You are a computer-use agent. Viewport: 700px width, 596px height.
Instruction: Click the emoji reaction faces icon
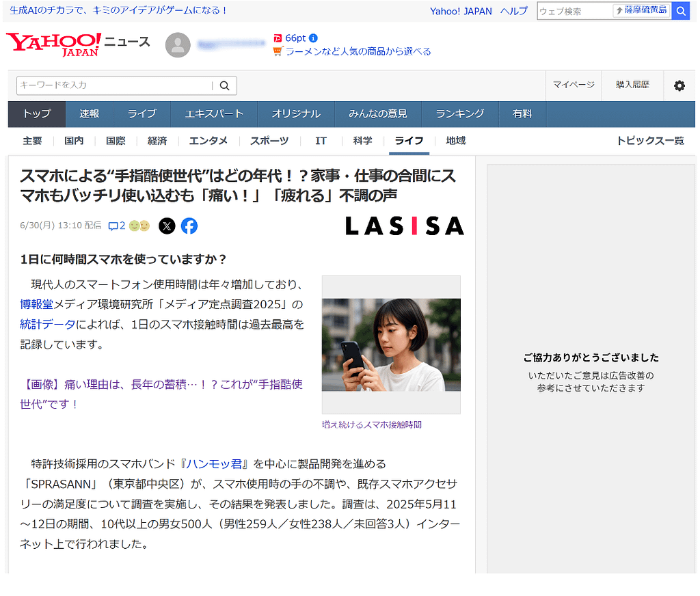point(139,226)
